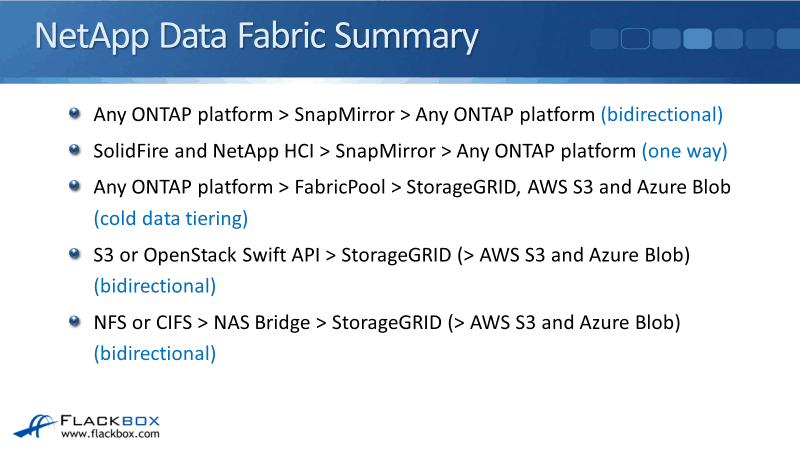The width and height of the screenshot is (800, 450).
Task: Click the '(cold data tiering)' text
Action: [170, 217]
